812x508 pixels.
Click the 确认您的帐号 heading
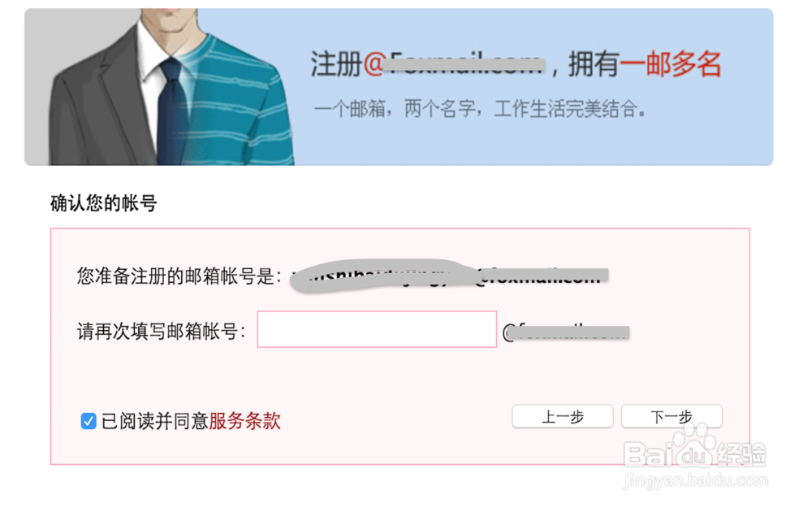click(x=104, y=203)
